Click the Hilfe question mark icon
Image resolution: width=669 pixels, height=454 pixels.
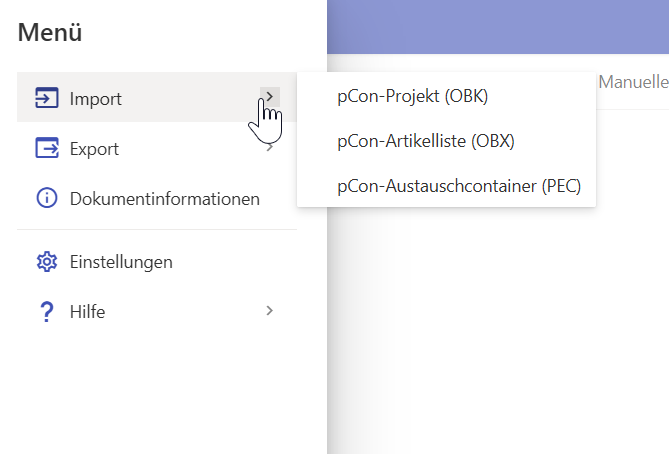47,311
